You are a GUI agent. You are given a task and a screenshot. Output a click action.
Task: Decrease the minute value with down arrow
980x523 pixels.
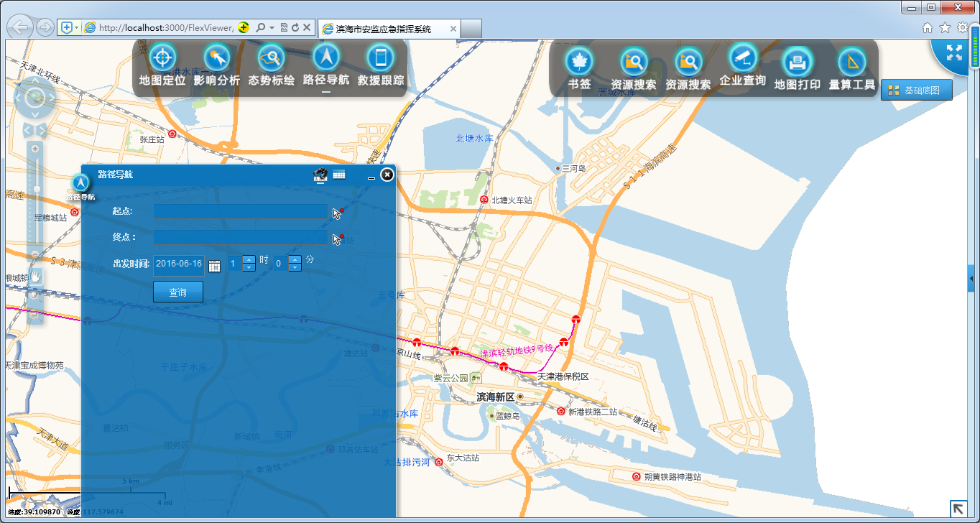tap(295, 267)
